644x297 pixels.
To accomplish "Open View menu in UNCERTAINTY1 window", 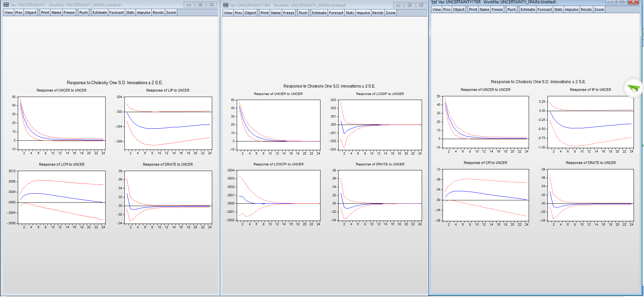I will pyautogui.click(x=9, y=12).
